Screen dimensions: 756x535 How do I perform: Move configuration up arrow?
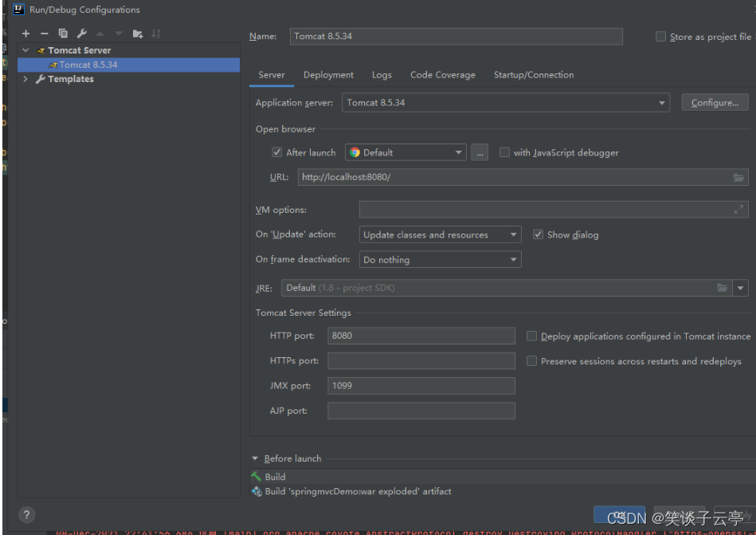100,33
